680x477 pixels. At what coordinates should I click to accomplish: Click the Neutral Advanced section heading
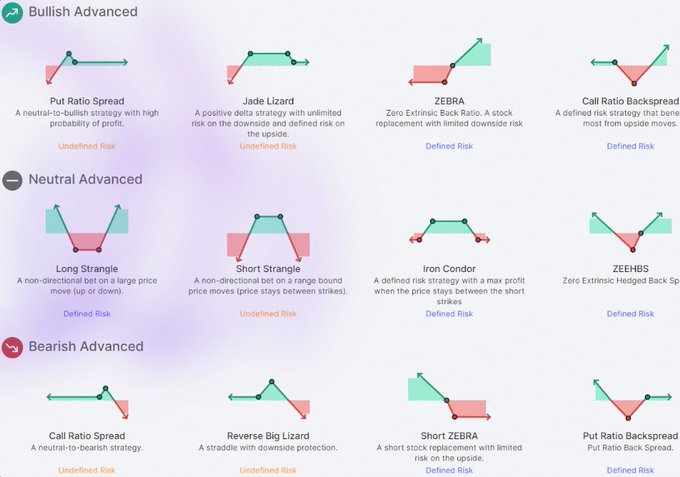point(85,180)
